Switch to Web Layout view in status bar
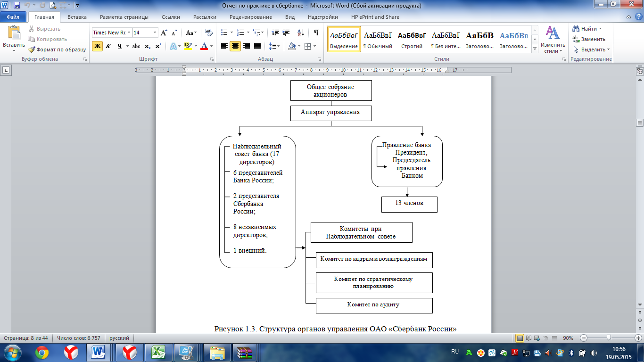This screenshot has height=362, width=644. pos(537,338)
